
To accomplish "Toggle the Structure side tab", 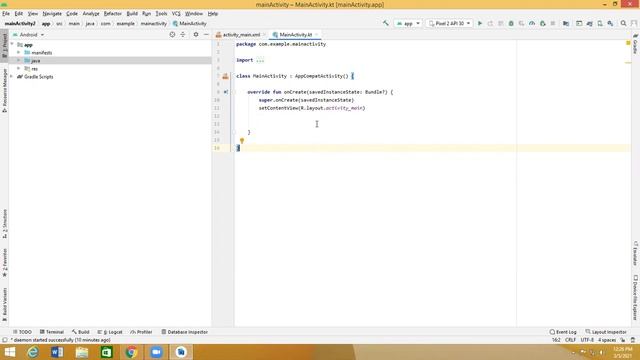I will click(4, 224).
